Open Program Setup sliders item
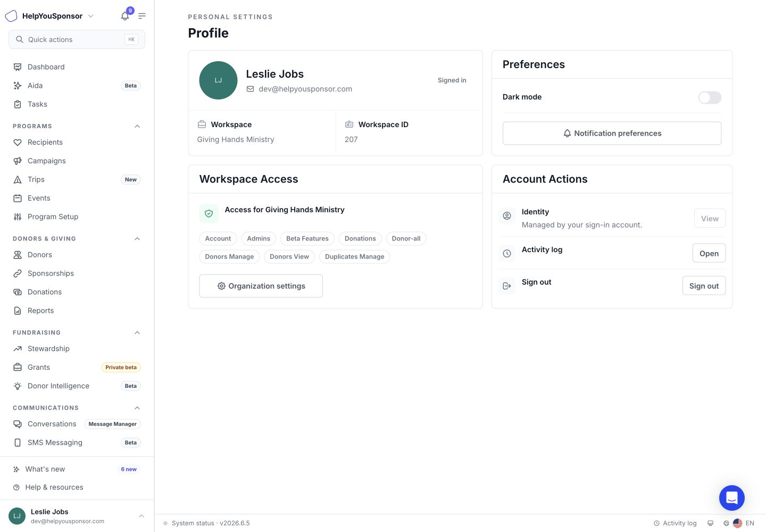Image resolution: width=766 pixels, height=532 pixels. pos(77,217)
